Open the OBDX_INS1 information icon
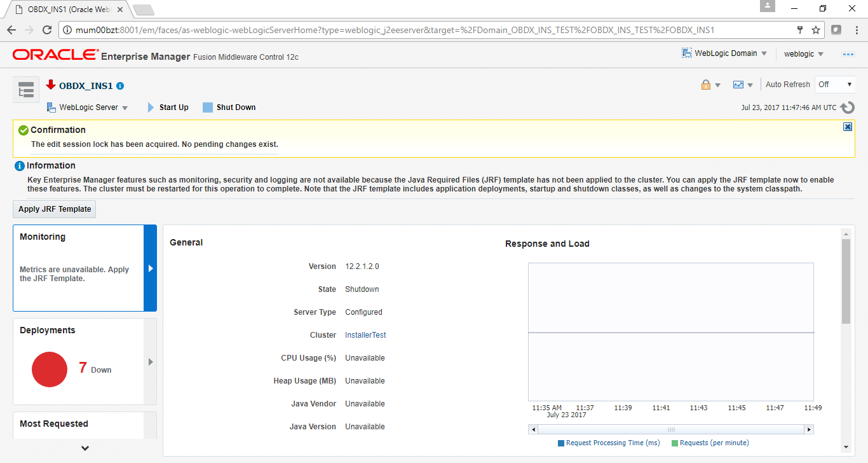The width and height of the screenshot is (868, 463). (120, 86)
